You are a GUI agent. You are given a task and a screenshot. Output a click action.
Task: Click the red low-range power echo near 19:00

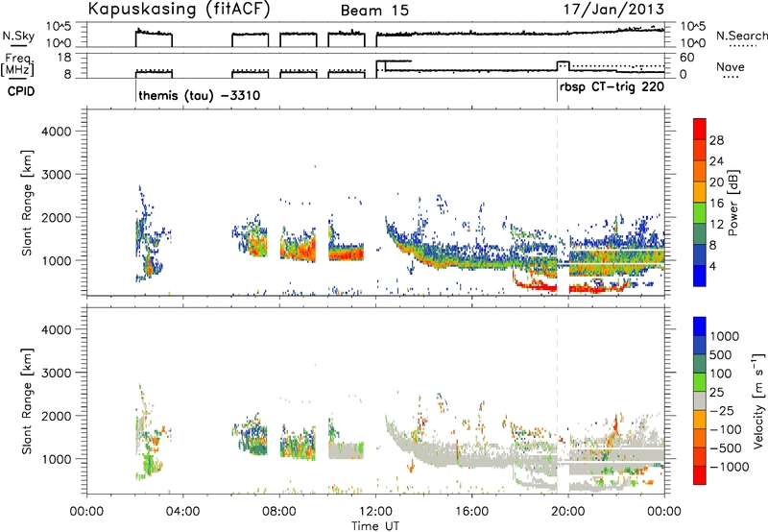pyautogui.click(x=538, y=285)
